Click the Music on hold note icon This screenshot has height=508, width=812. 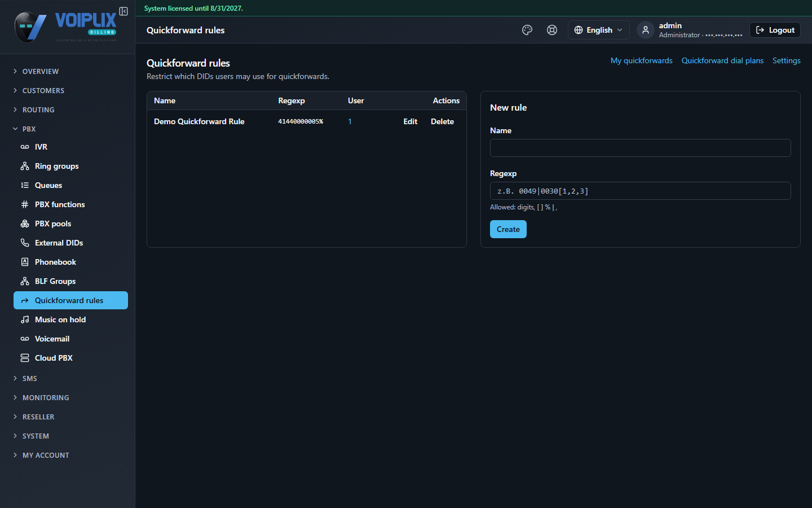25,319
